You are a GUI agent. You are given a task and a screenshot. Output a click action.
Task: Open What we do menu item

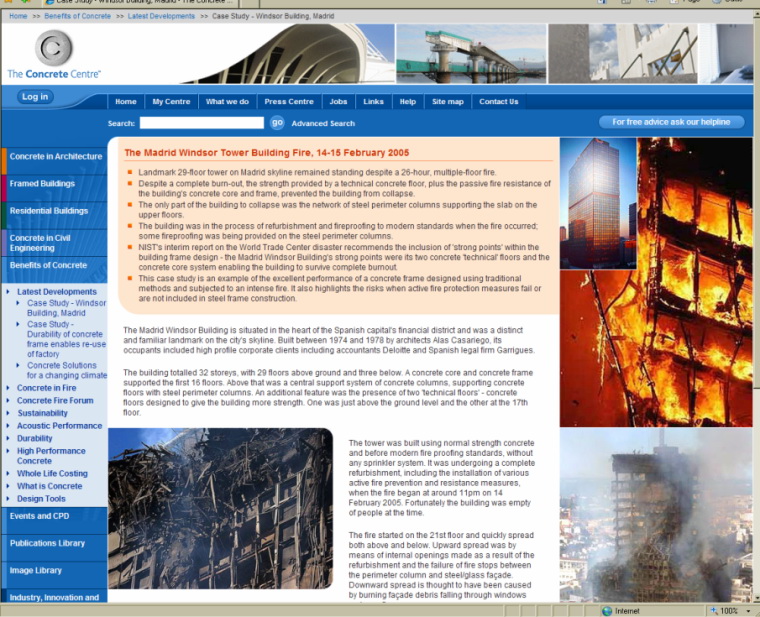click(227, 102)
